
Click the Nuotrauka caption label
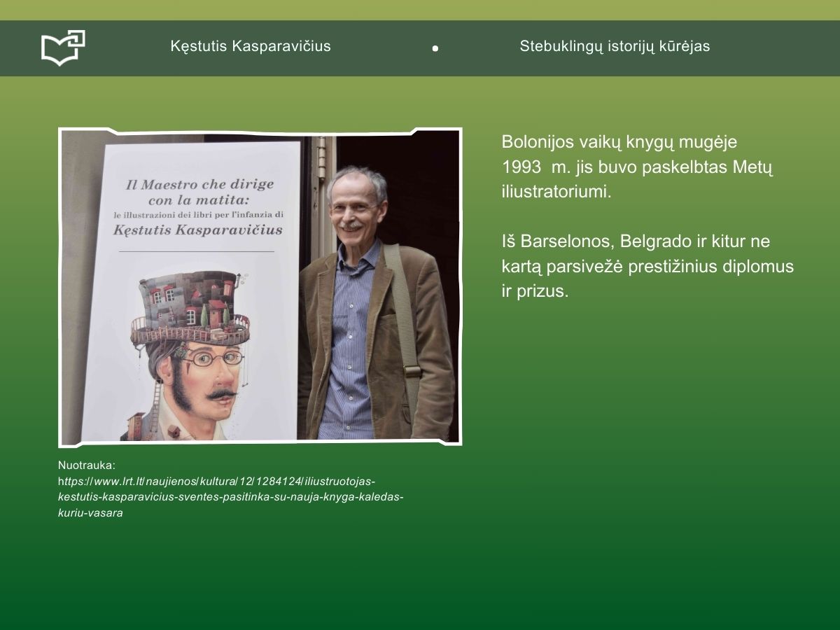[86, 465]
